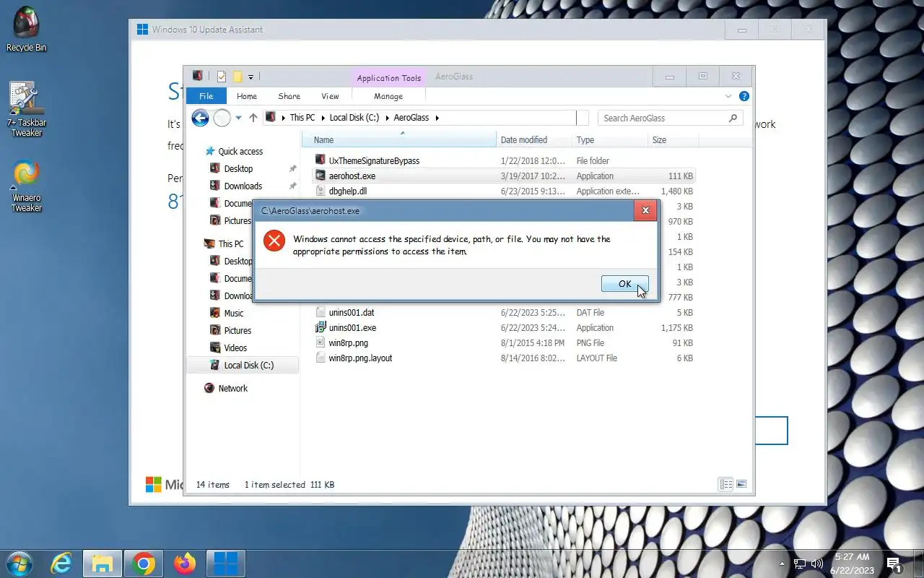Click the aerohost.exe file icon
This screenshot has height=578, width=924.
(321, 176)
